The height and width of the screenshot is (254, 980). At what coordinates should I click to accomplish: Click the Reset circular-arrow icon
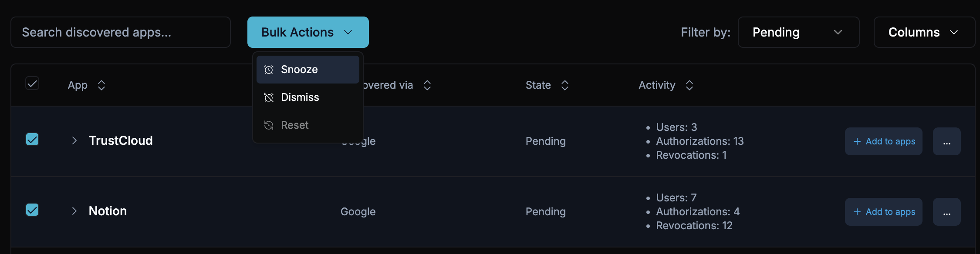[270, 125]
